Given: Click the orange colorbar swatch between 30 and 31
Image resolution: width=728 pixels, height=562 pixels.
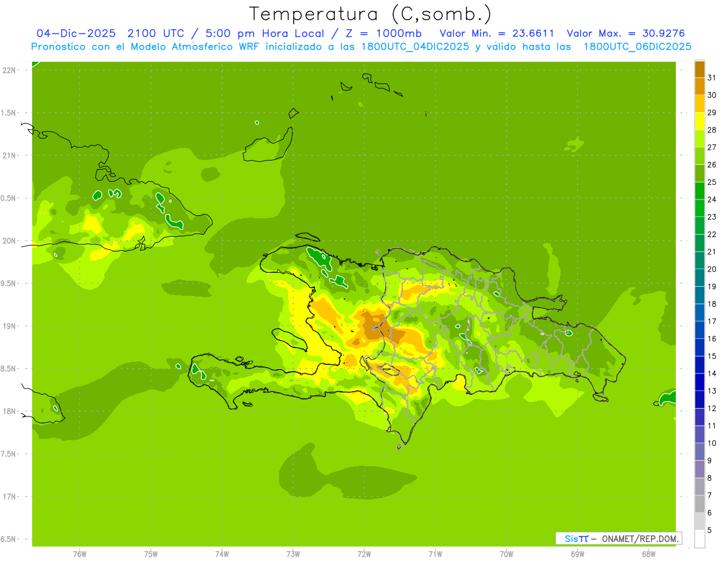Looking at the screenshot, I should (699, 86).
